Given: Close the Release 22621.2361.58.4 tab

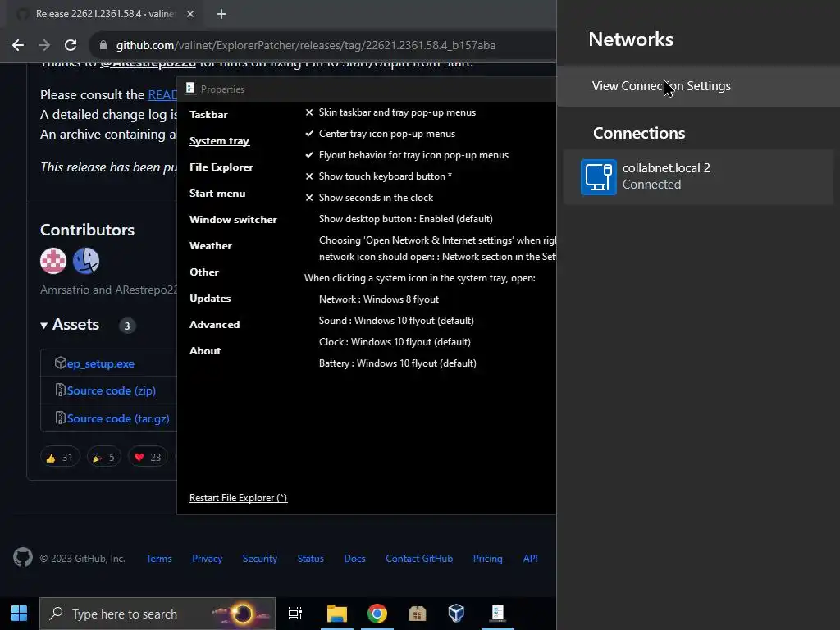Looking at the screenshot, I should pyautogui.click(x=190, y=14).
